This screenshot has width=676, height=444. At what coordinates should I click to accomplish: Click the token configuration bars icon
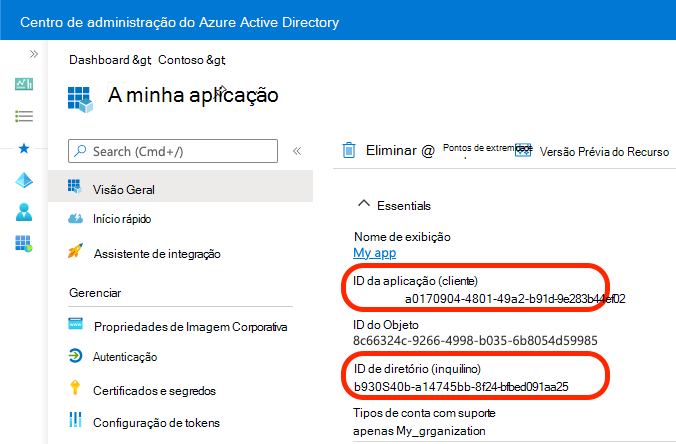point(75,419)
